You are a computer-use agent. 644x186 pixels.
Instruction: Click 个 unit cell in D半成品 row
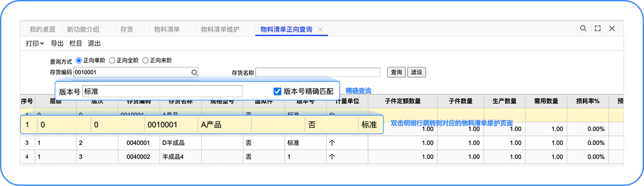[347, 143]
